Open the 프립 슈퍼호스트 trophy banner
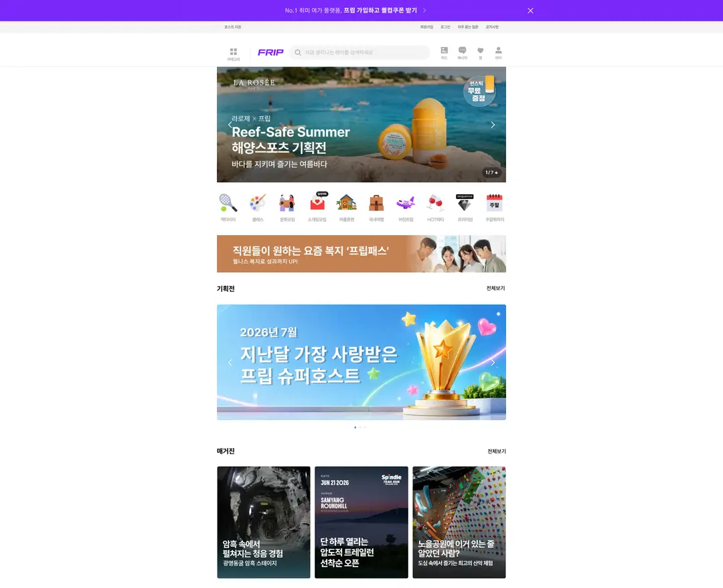Image resolution: width=723 pixels, height=588 pixels. tap(361, 362)
